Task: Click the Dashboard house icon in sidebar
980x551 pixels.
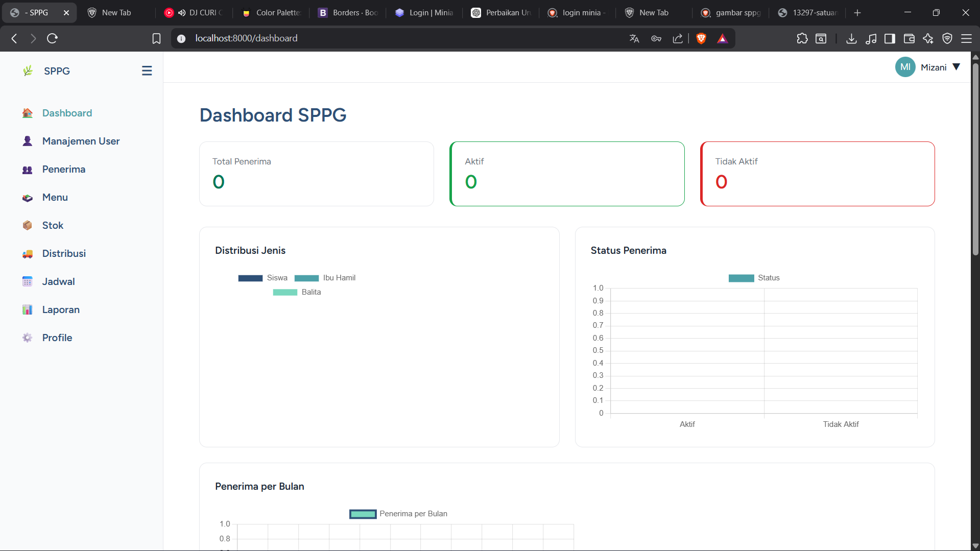Action: pyautogui.click(x=28, y=113)
